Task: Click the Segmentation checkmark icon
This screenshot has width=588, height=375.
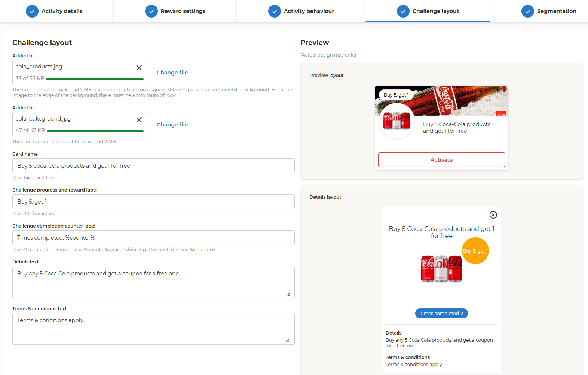Action: tap(528, 11)
